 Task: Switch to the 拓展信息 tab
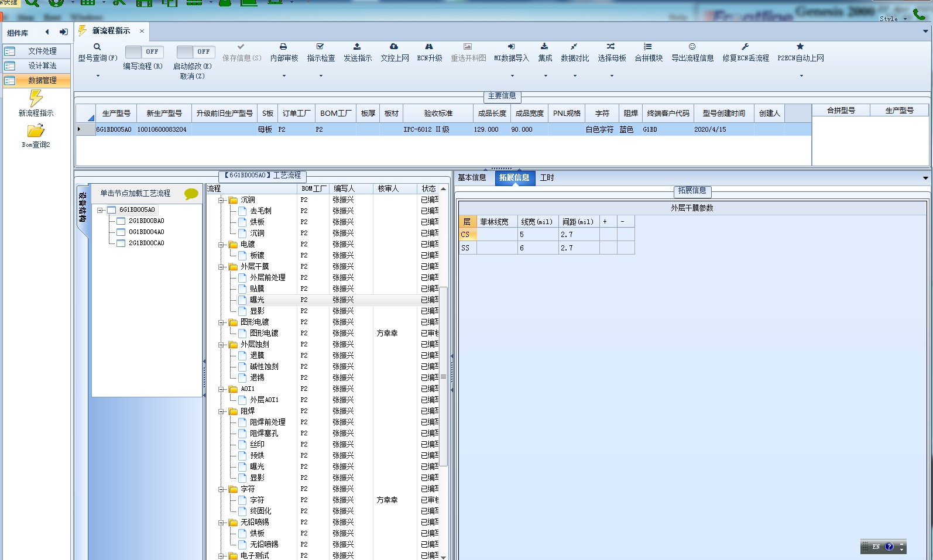[514, 178]
